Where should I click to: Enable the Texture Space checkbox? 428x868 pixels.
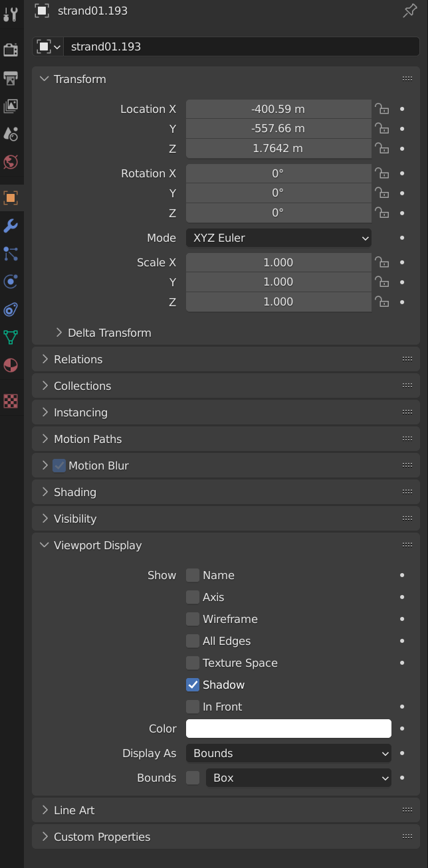click(193, 663)
